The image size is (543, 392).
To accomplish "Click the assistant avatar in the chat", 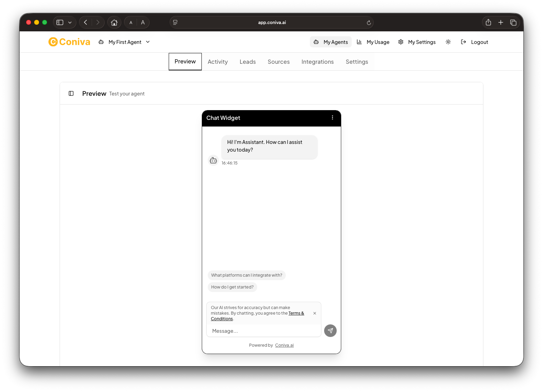I will click(x=213, y=160).
